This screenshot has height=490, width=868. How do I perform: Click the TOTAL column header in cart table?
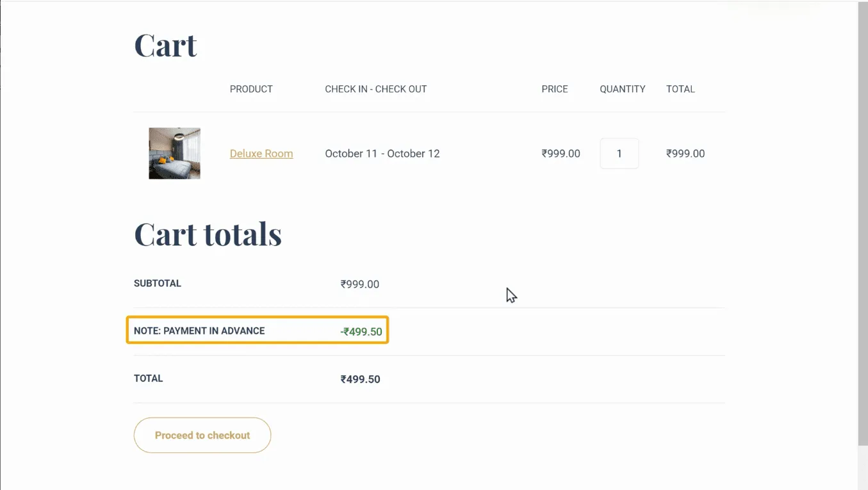coord(680,89)
